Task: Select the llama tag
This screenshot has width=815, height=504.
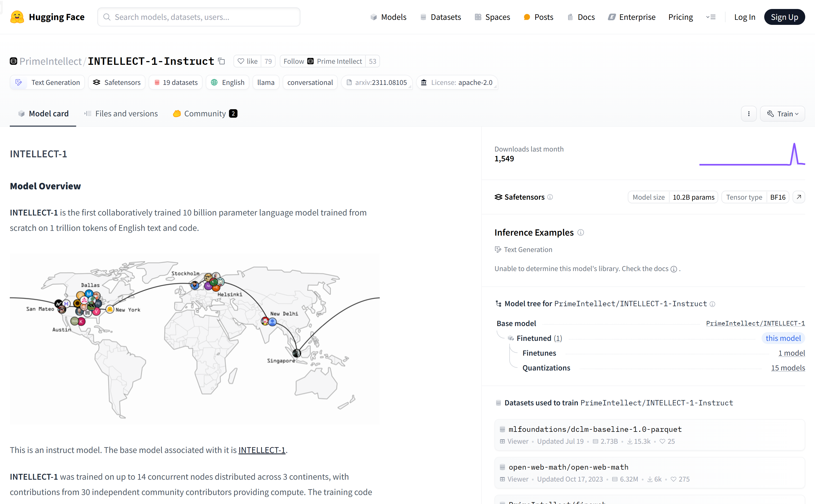Action: pyautogui.click(x=266, y=82)
